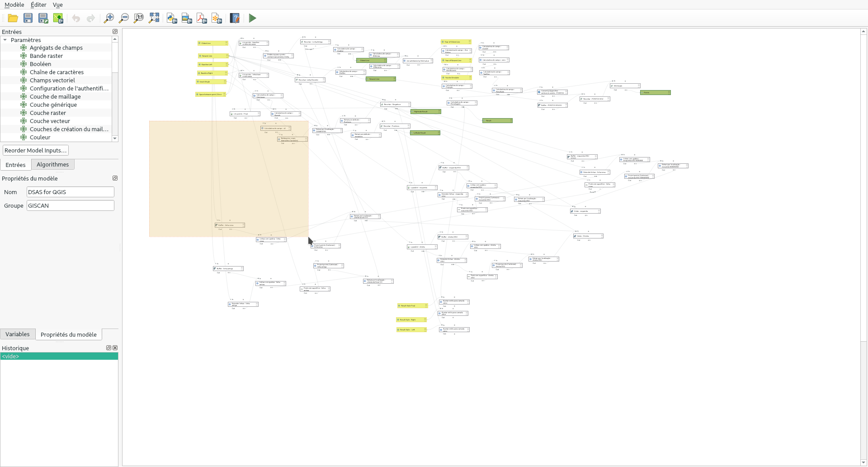This screenshot has width=868, height=467.
Task: Click the Groupe field containing GISCAN
Action: [71, 205]
